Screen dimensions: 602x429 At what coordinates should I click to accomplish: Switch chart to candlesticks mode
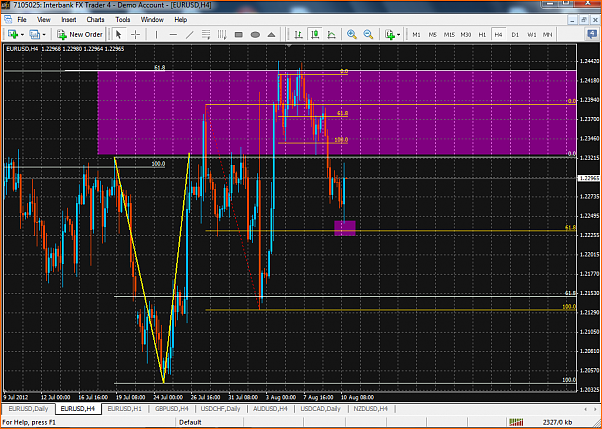point(315,35)
